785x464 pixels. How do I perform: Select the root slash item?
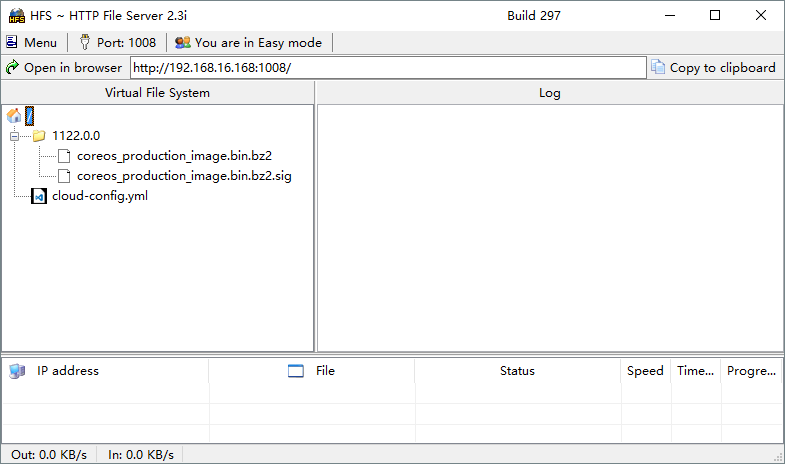(x=30, y=116)
